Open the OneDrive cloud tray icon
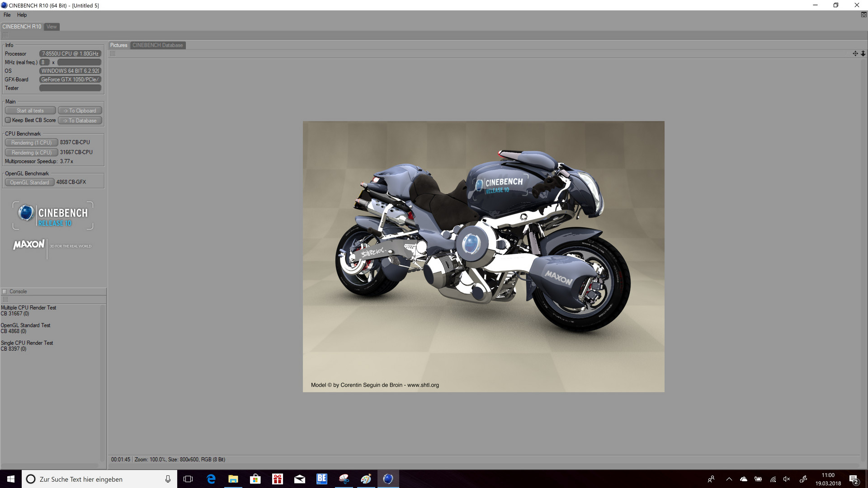 pos(743,479)
